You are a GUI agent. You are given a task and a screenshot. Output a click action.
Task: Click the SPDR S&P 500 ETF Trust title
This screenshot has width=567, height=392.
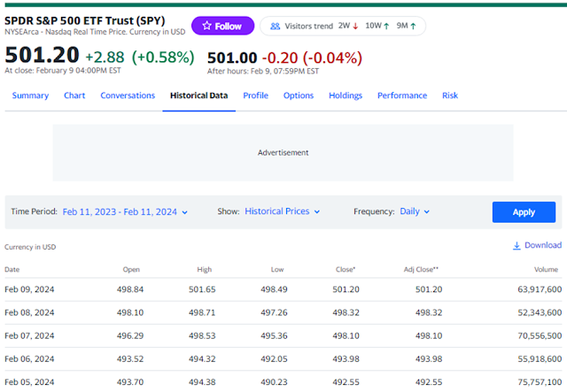[85, 20]
